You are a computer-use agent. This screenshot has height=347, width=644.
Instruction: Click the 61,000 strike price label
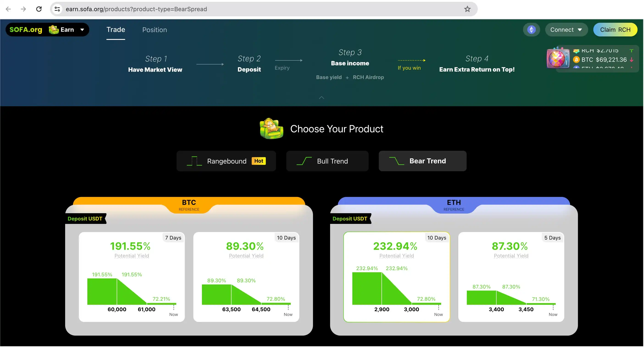pos(147,310)
